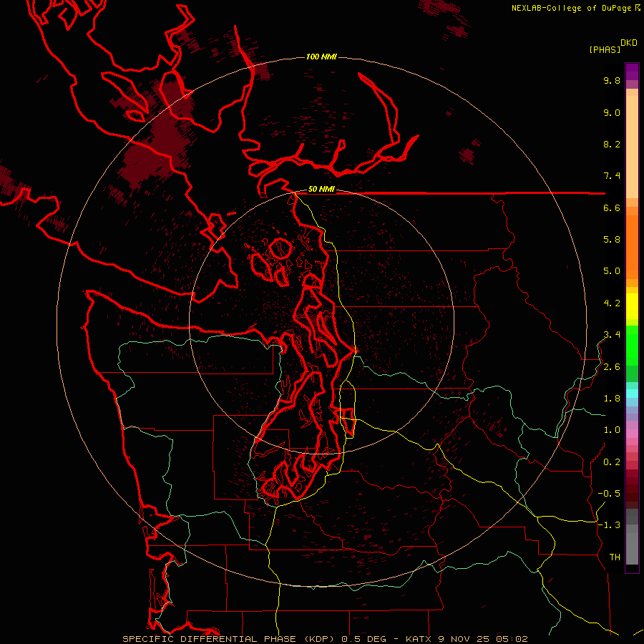This screenshot has height=644, width=644.
Task: Click the [PHAS] legend unit label
Action: pyautogui.click(x=605, y=49)
